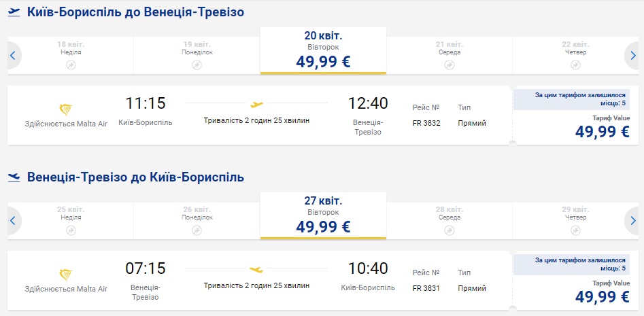Click the no-flight icon under 21 квіт.
This screenshot has height=316, width=644.
[449, 65]
